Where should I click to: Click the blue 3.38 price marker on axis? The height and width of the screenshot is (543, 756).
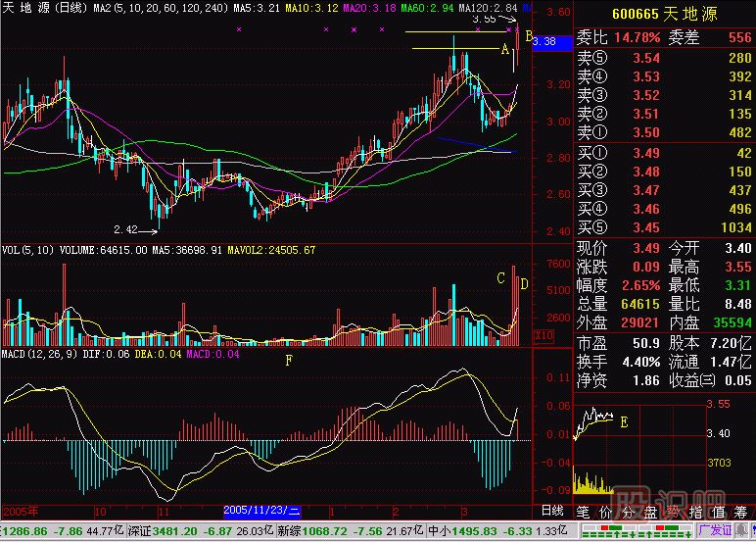point(548,42)
